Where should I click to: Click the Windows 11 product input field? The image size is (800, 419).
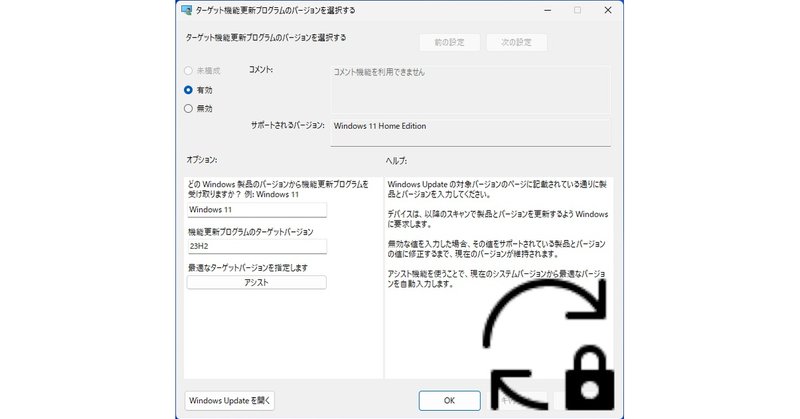[x=257, y=210]
